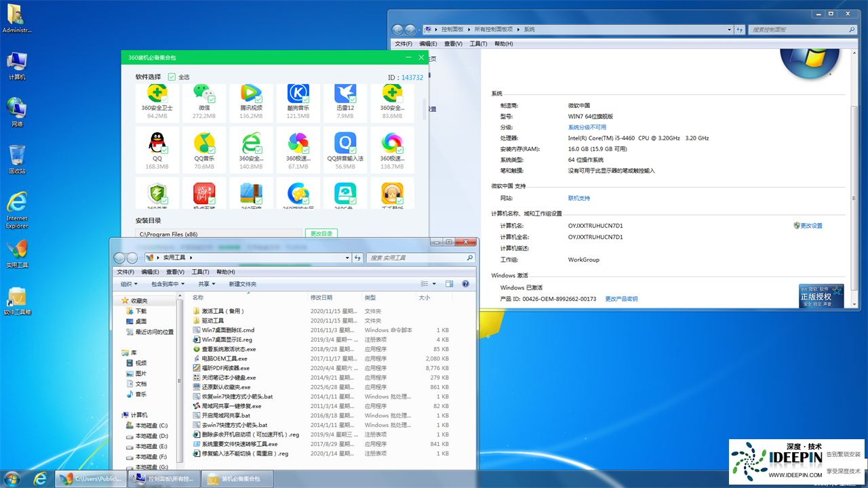
Task: Open the 帮助(H) menu in System window
Action: pos(502,43)
